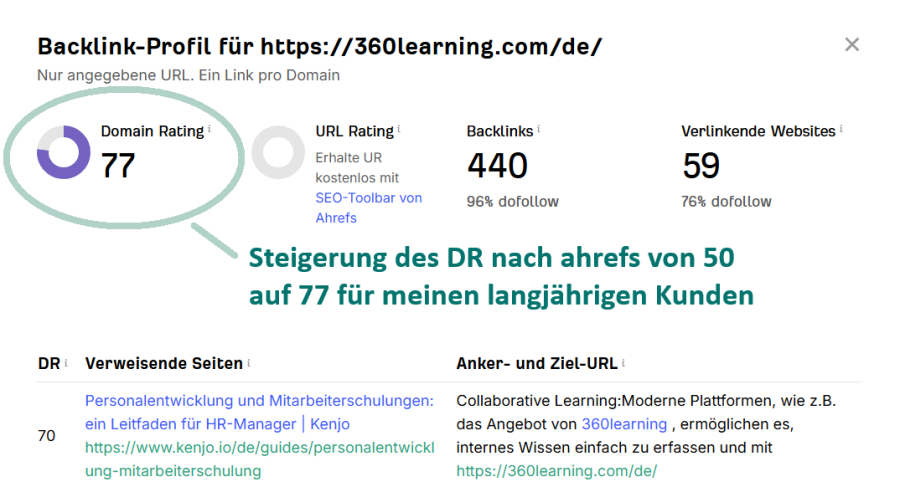Click the Verweisende Seiten column header

point(164,364)
